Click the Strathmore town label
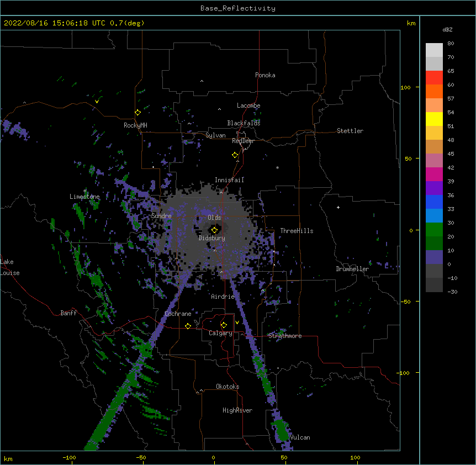This screenshot has height=465, width=476. [285, 336]
